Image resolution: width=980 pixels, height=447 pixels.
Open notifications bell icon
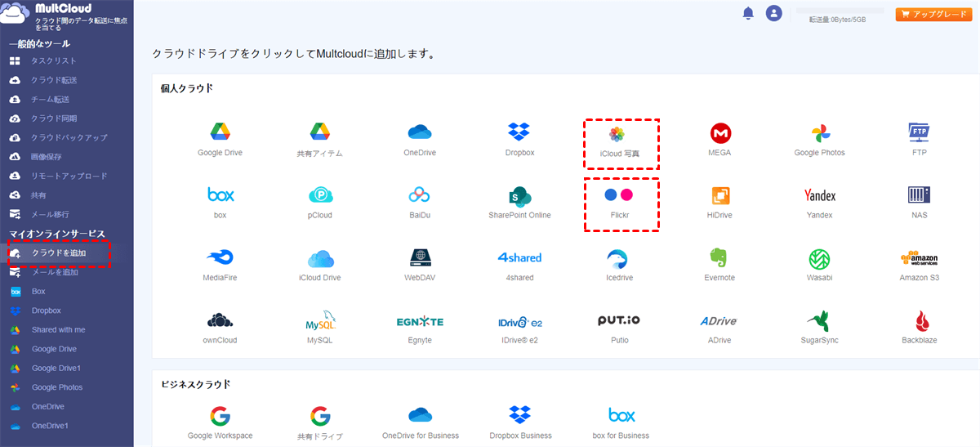click(748, 13)
